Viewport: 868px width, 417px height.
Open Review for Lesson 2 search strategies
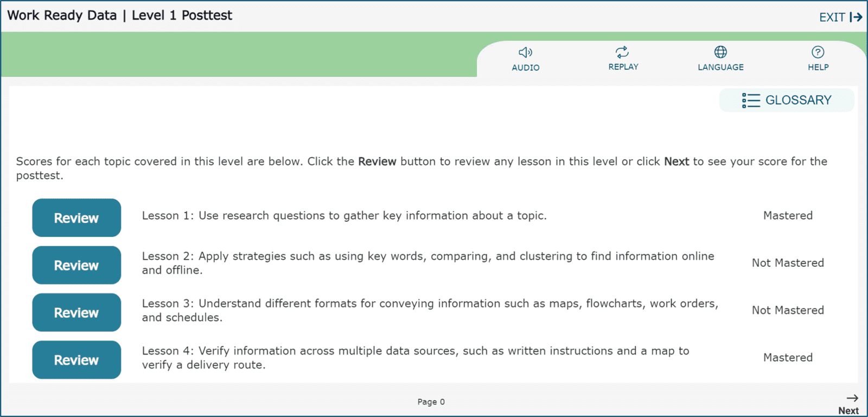click(76, 265)
